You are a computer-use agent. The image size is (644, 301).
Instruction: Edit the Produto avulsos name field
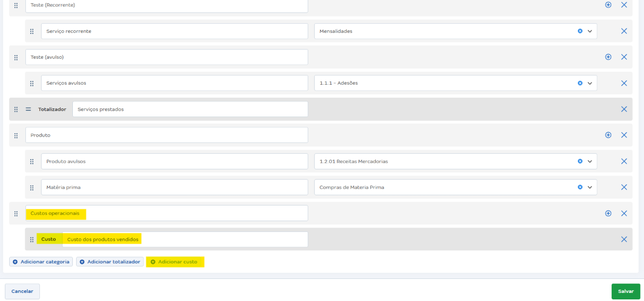pyautogui.click(x=174, y=161)
